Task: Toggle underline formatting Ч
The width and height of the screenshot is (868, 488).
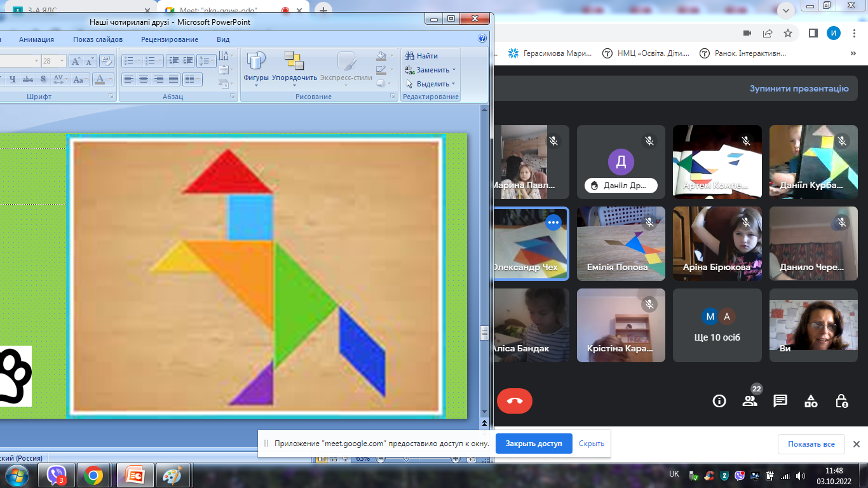Action: point(12,79)
